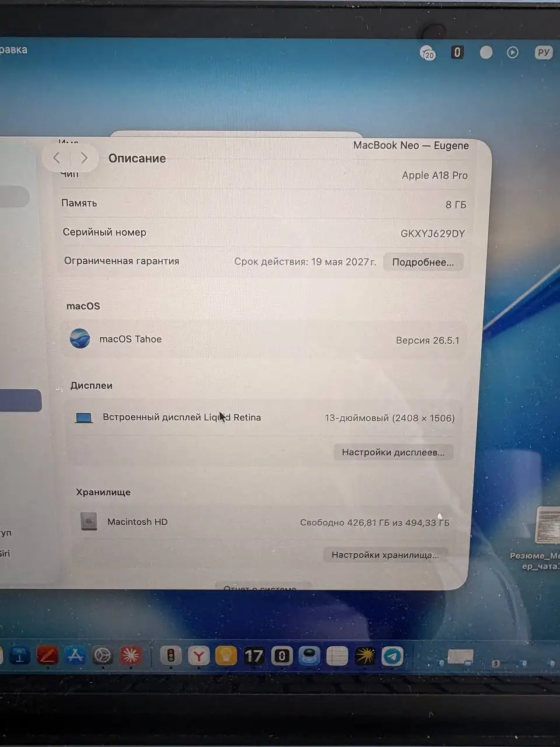The height and width of the screenshot is (747, 560).
Task: Open the yellow starburst on black app
Action: (x=365, y=656)
